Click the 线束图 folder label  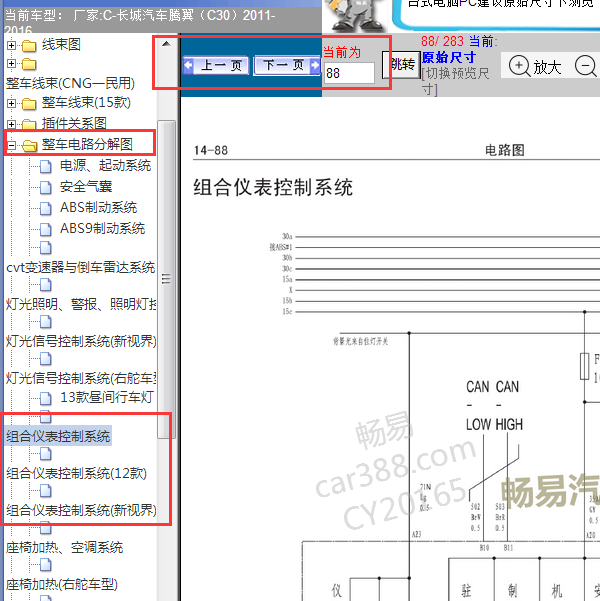click(61, 45)
